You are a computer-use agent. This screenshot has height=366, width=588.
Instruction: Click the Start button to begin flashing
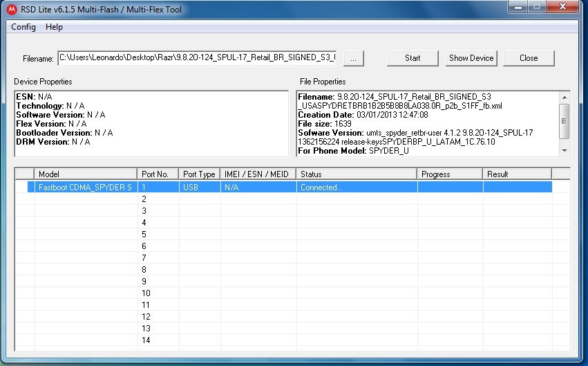pos(412,58)
